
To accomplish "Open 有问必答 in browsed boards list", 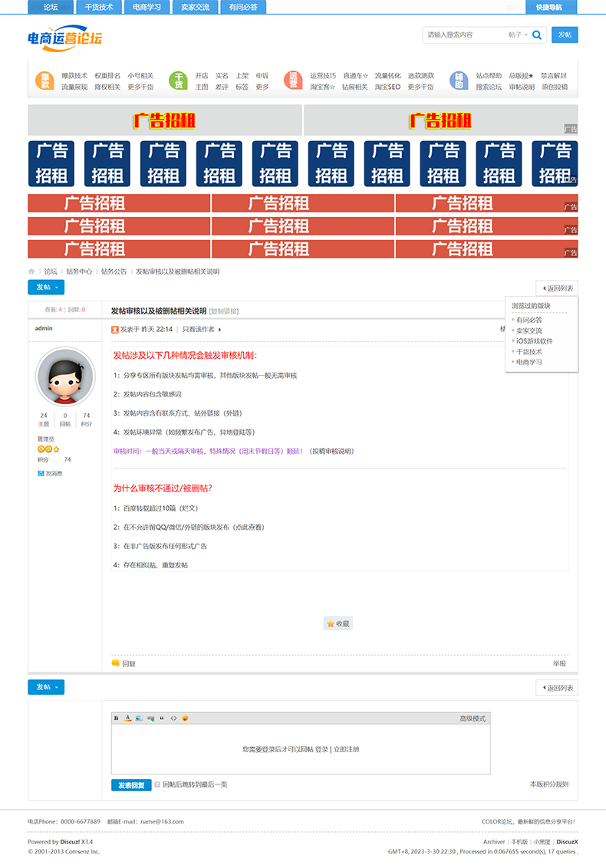I will (529, 320).
